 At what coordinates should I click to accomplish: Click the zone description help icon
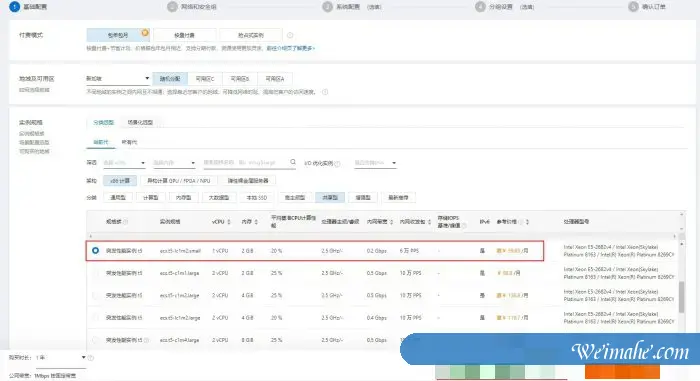(x=325, y=92)
